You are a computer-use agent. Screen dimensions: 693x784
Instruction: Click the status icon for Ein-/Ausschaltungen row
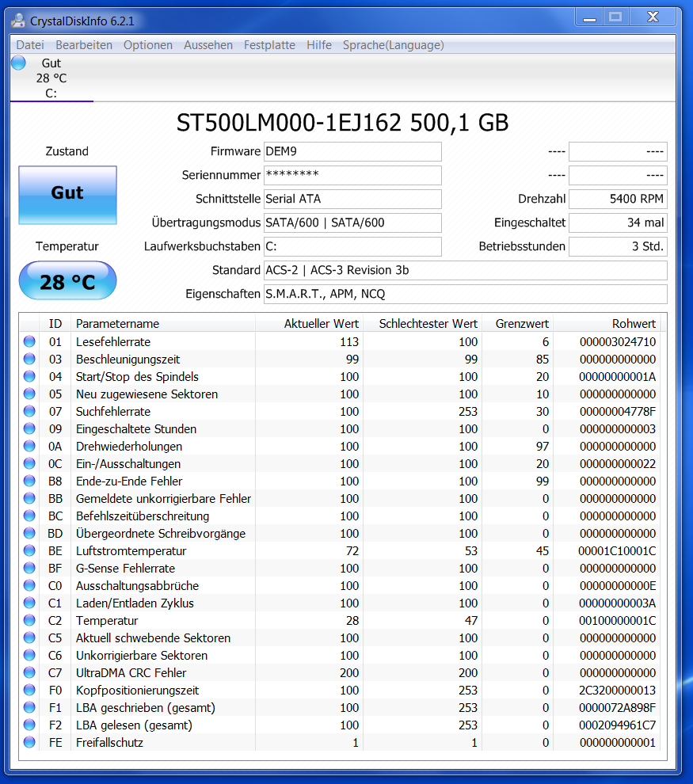tap(29, 463)
